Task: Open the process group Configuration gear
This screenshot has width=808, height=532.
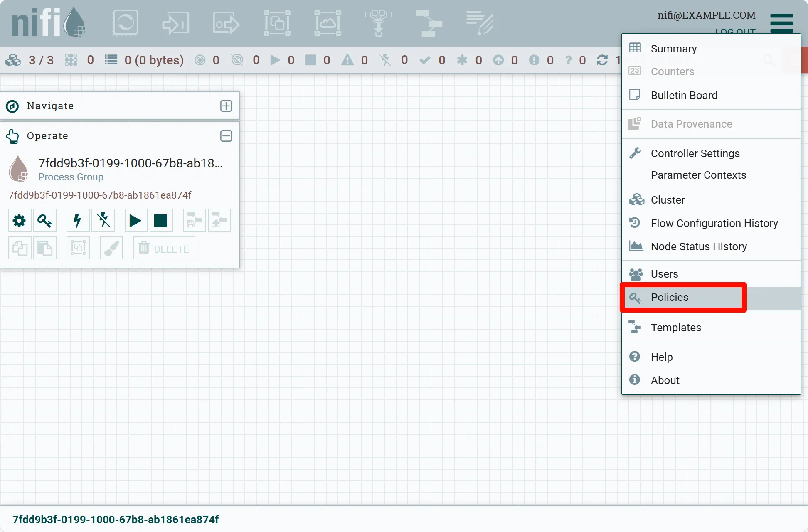Action: [20, 220]
